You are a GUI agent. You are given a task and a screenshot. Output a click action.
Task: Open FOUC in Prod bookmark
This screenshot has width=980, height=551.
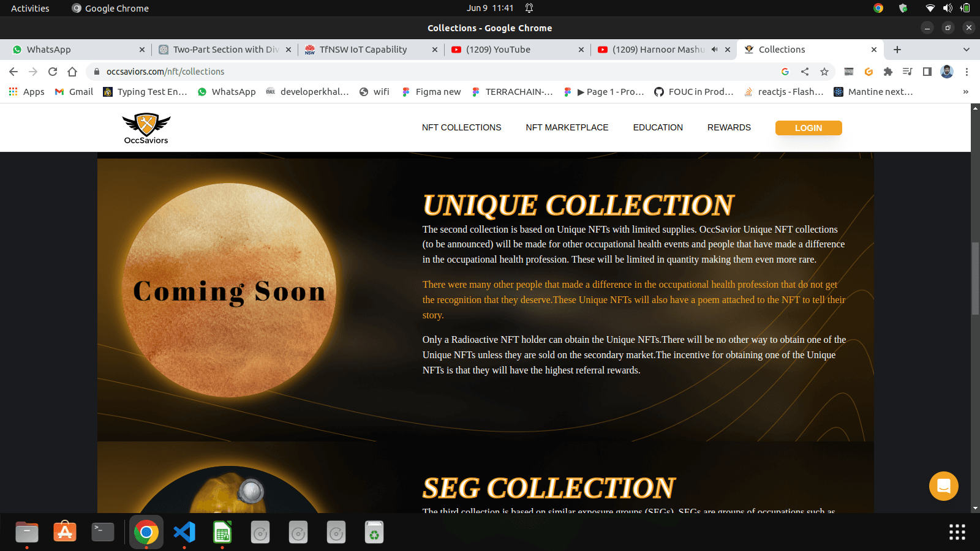694,92
